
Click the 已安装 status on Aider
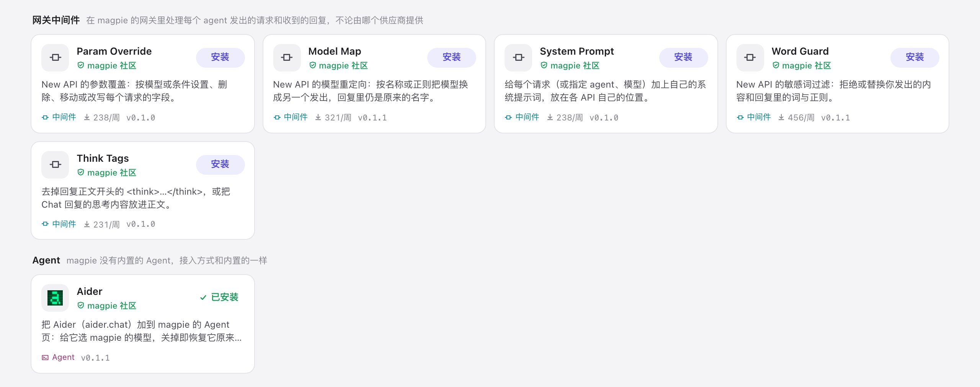(219, 297)
